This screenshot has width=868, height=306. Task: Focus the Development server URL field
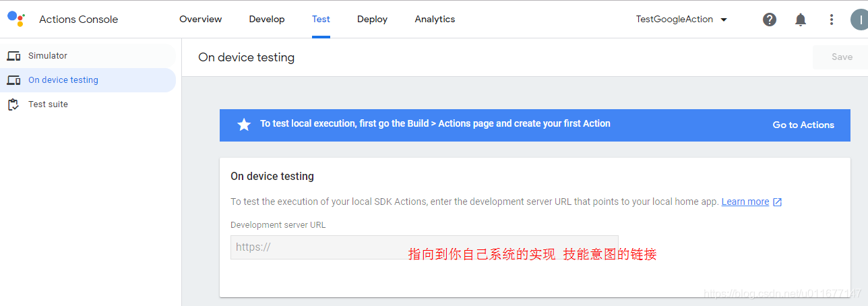pyautogui.click(x=425, y=247)
